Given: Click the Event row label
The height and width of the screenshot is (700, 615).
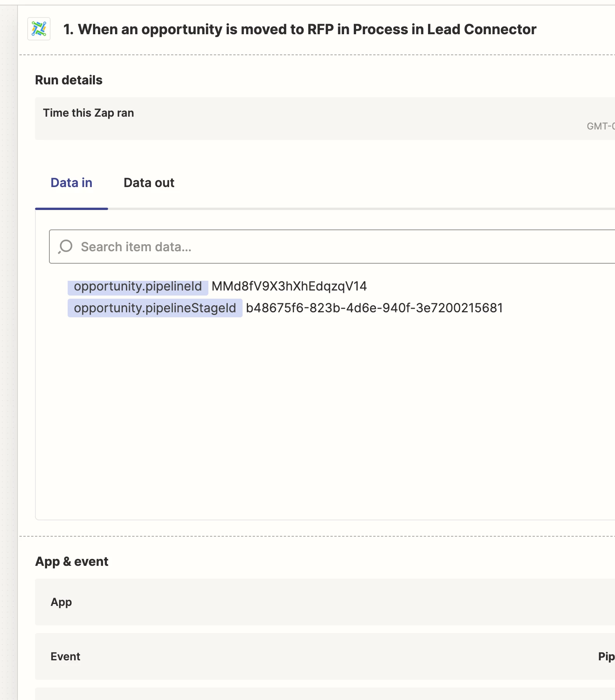Looking at the screenshot, I should click(65, 656).
